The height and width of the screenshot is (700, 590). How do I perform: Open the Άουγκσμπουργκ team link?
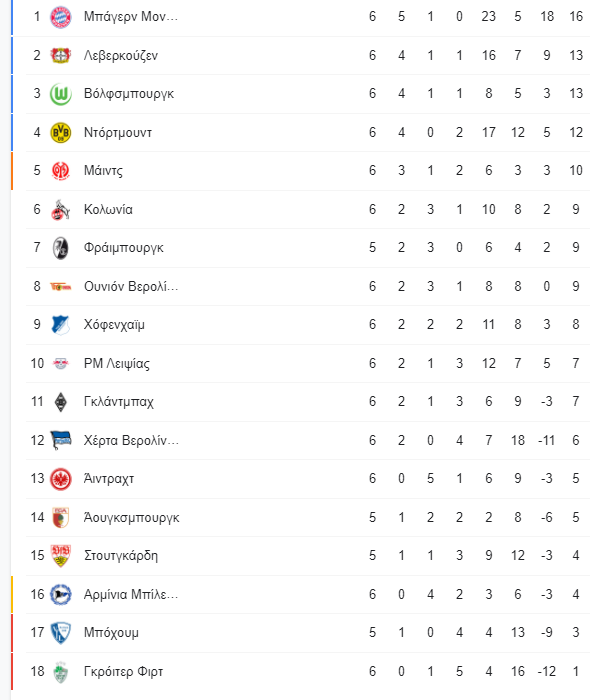click(132, 518)
